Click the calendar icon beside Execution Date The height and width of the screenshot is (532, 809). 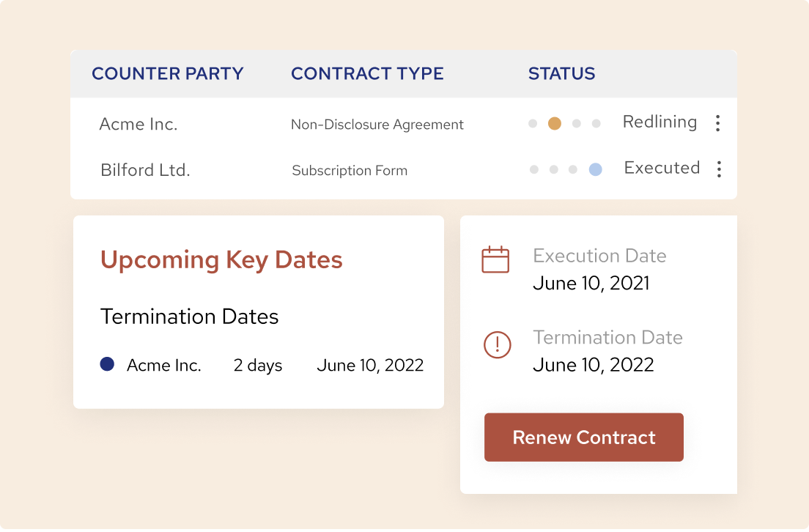coord(496,259)
